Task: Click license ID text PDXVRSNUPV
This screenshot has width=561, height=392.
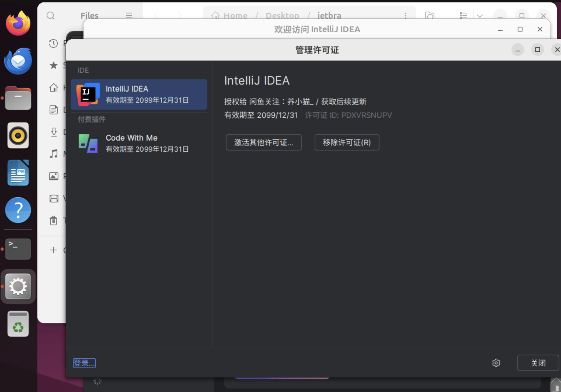Action: tap(367, 115)
